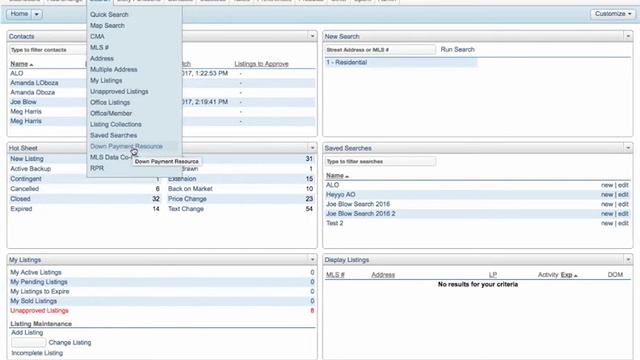Open saved search Heyyo AO
The image size is (640, 360).
click(x=340, y=195)
